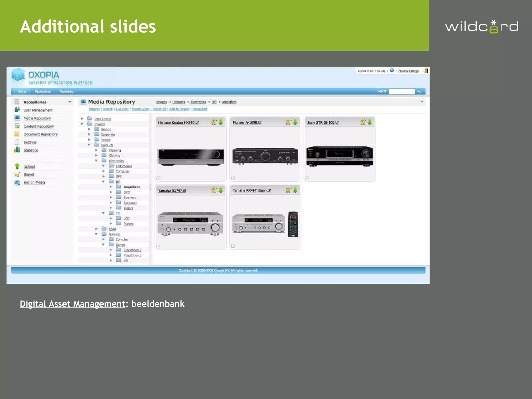Click the search magnifier icon in header

pos(419,91)
